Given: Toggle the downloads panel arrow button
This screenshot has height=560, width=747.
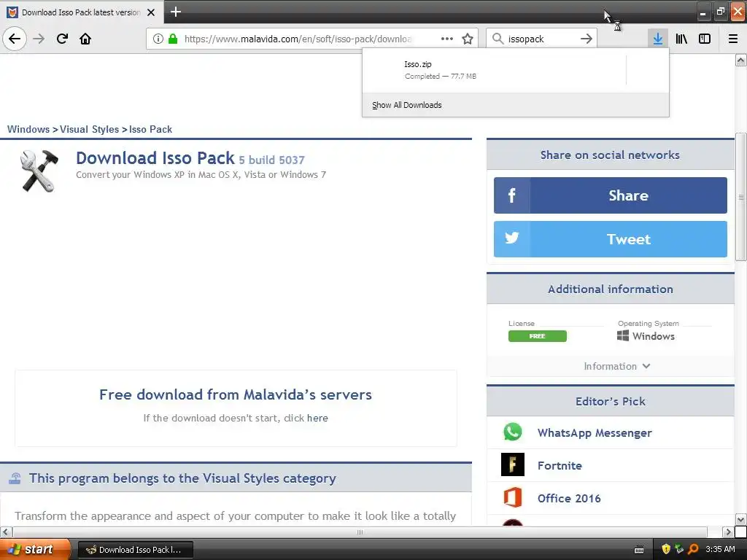Looking at the screenshot, I should [657, 39].
